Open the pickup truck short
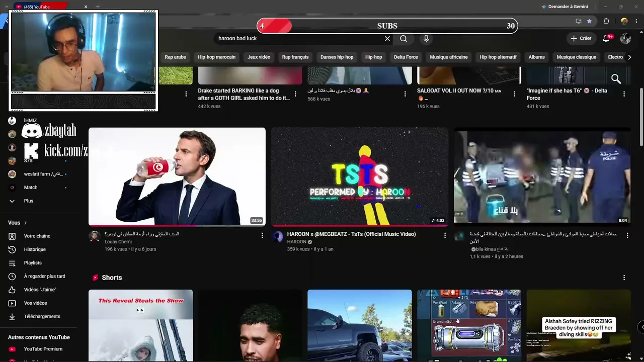The image size is (644, 362). click(360, 325)
